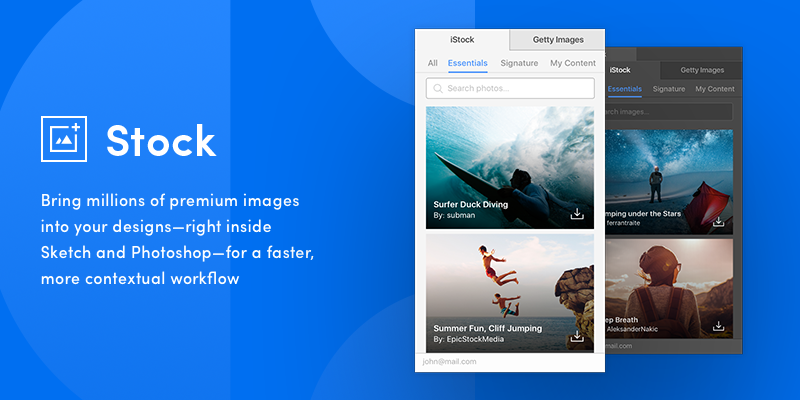Open the Summer Fun, Cliff Jumping thumbnail
The width and height of the screenshot is (800, 400).
point(510,293)
